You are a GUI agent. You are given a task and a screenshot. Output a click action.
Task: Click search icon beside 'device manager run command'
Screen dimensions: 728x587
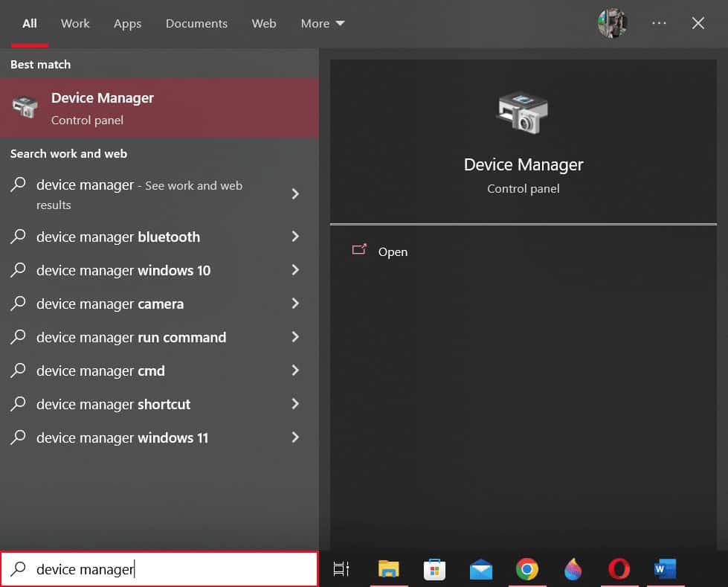pos(18,337)
